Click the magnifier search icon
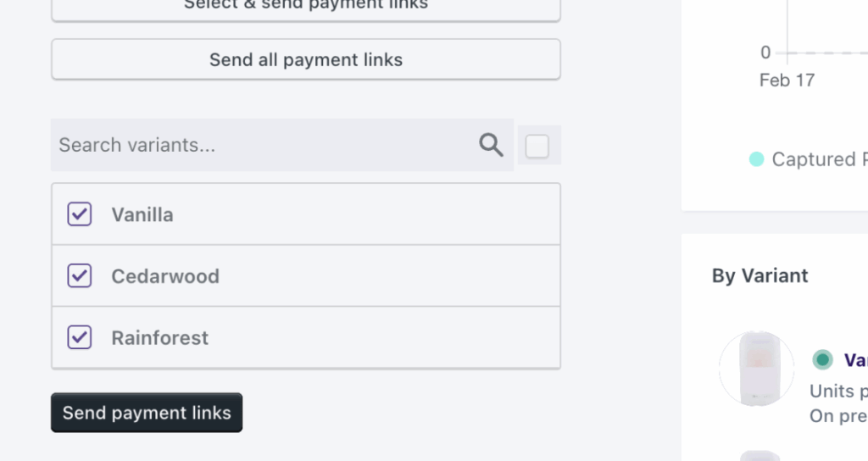 [x=491, y=145]
